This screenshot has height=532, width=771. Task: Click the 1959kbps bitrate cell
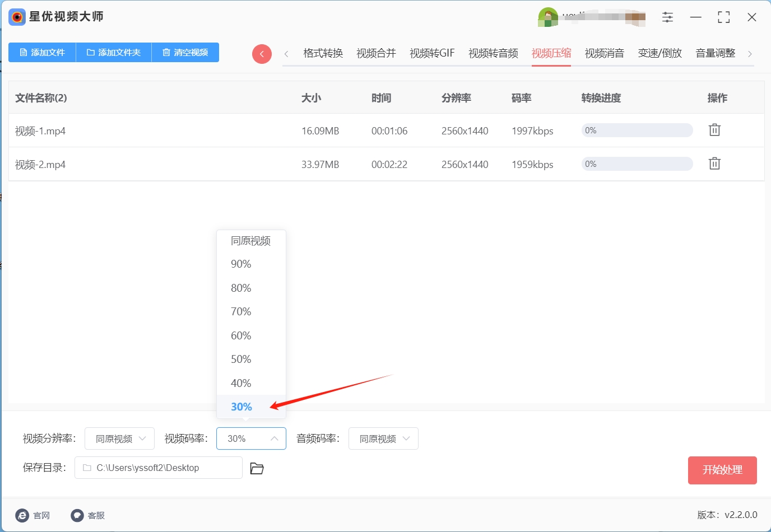point(532,165)
